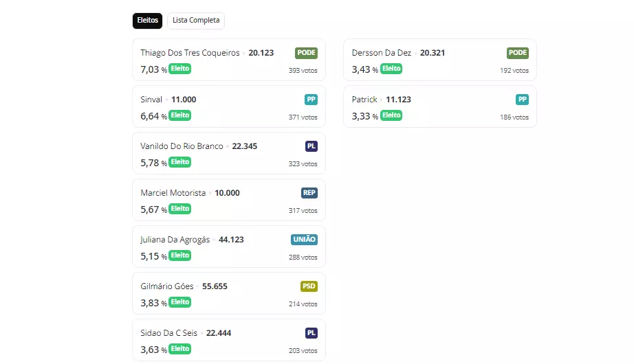Viewport: 634px width, 364px height.
Task: Open the Dersson Da Dez candidate card
Action: [x=439, y=60]
